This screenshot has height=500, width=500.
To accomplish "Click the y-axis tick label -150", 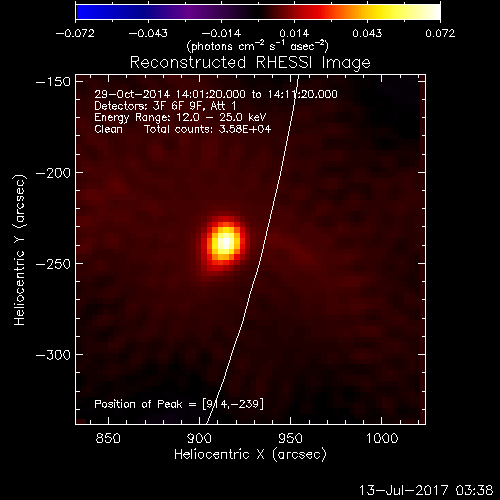I will (53, 82).
